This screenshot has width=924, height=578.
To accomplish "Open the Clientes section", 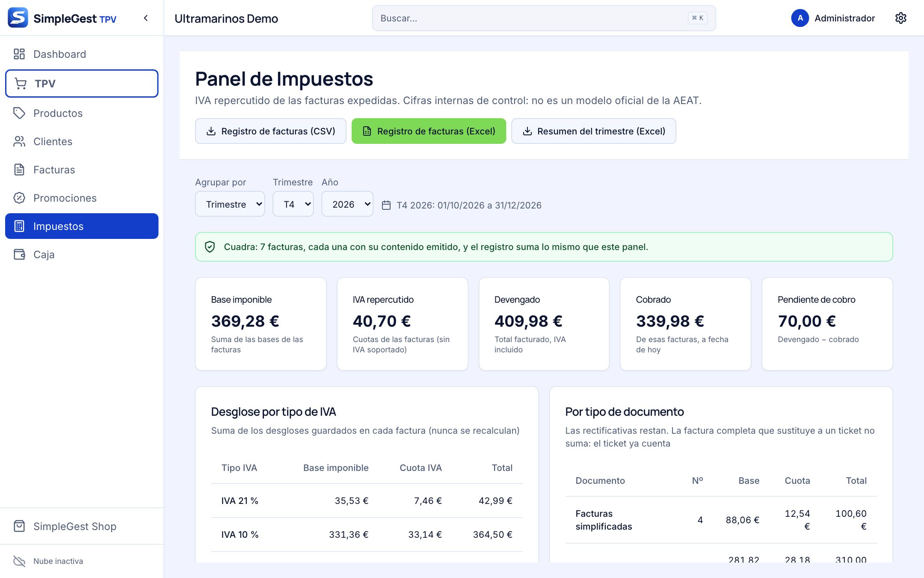I will tap(82, 141).
